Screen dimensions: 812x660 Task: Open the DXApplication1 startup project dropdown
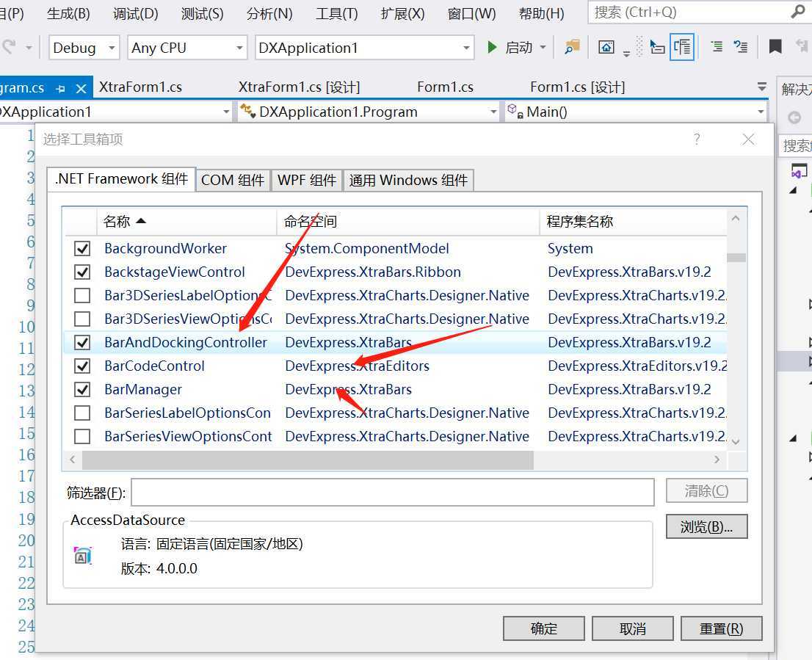tap(365, 48)
